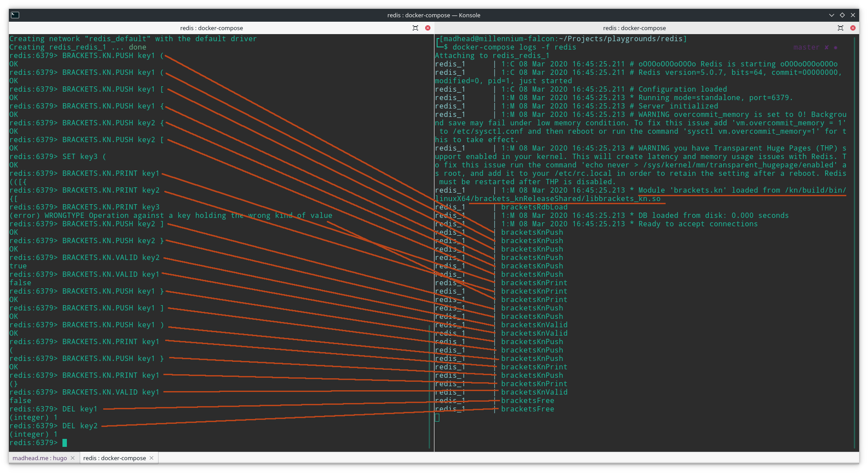
Task: Click 'docker-compose logs -f redis' command text
Action: (514, 47)
